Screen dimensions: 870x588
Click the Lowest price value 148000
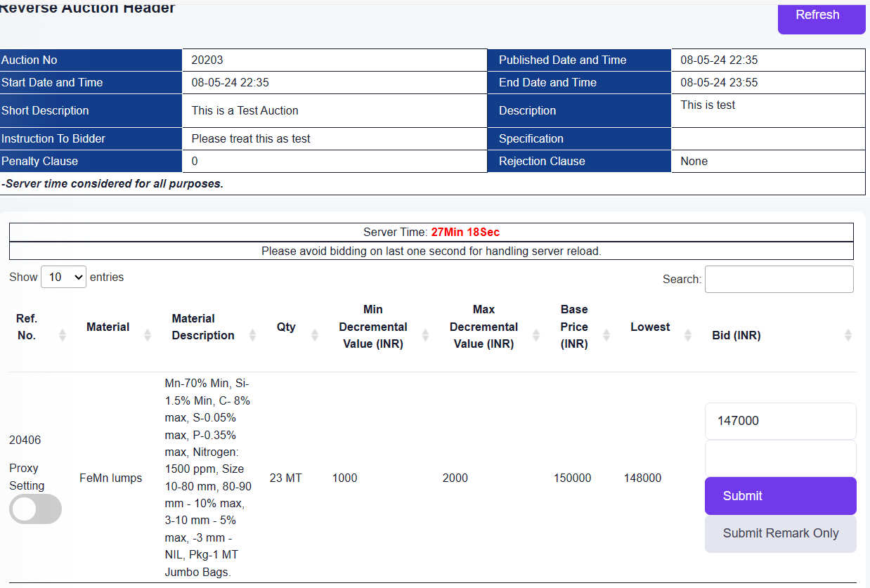(x=642, y=478)
